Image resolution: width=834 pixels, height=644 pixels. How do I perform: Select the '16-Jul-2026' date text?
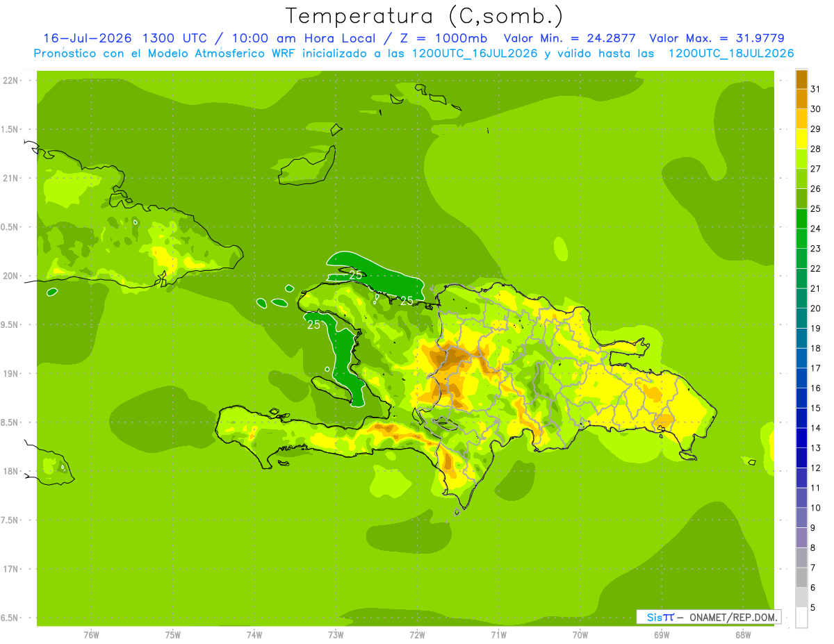(x=88, y=38)
